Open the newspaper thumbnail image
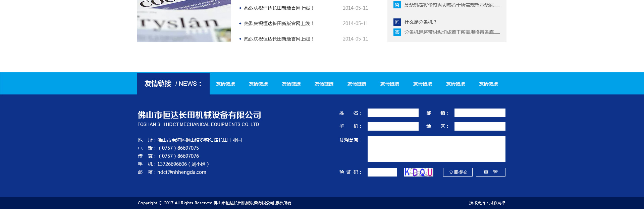The width and height of the screenshot is (644, 209). pos(184,21)
